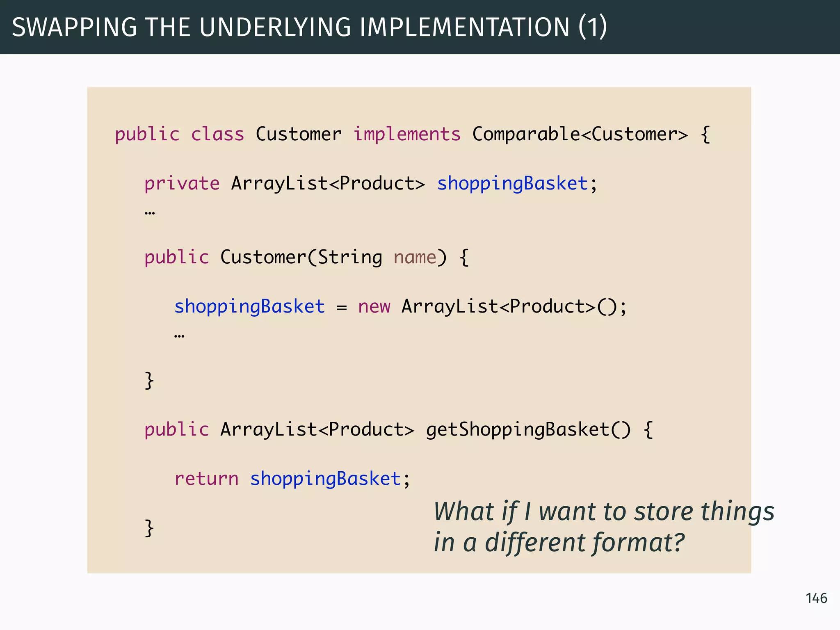Image resolution: width=840 pixels, height=630 pixels.
Task: Click the italic text 'What if I want to store things'
Action: pyautogui.click(x=604, y=512)
